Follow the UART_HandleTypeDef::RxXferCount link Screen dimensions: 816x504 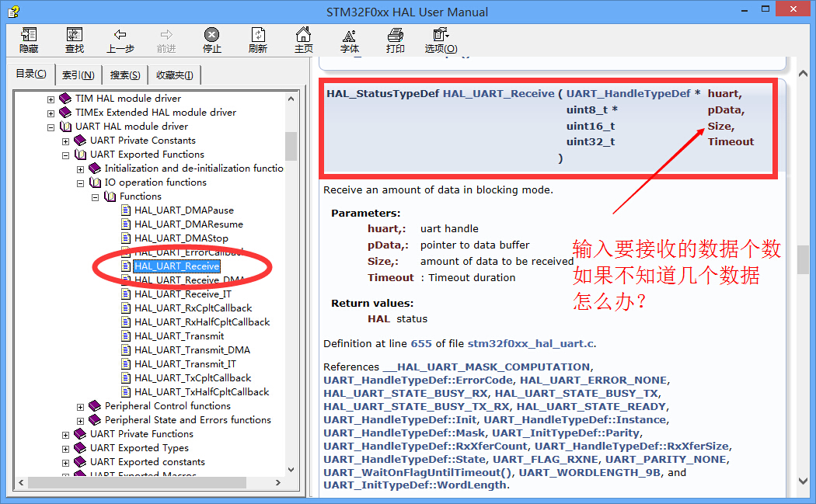pos(425,447)
